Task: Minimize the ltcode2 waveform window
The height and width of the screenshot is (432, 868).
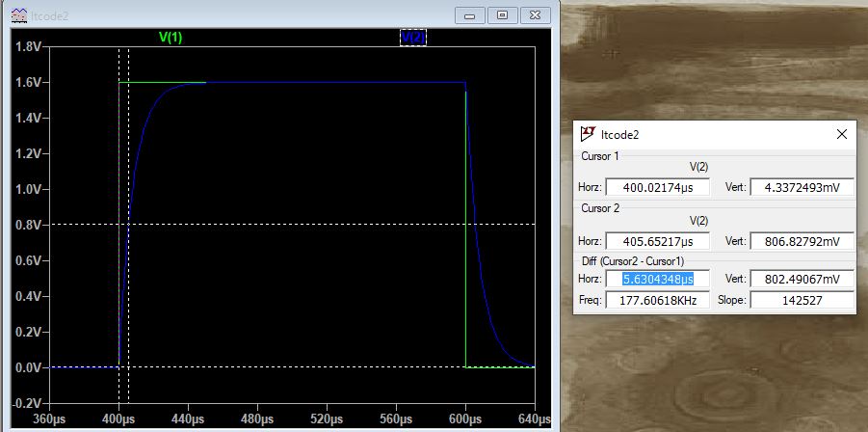Action: click(471, 15)
